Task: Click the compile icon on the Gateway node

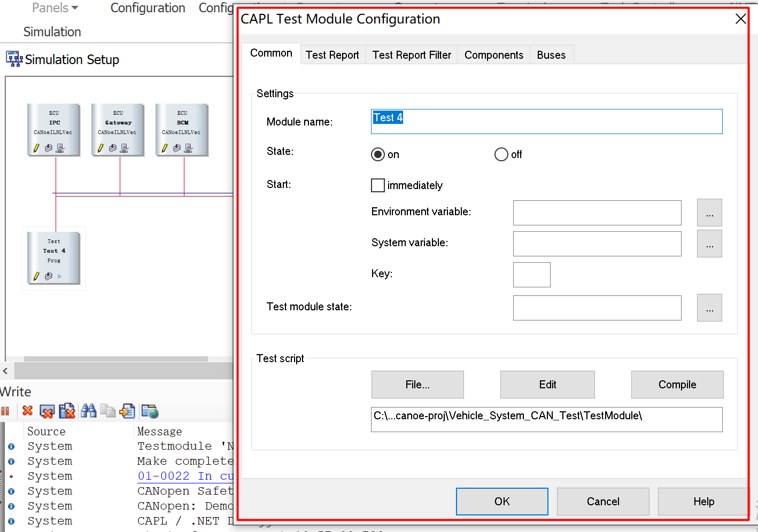Action: coord(112,148)
